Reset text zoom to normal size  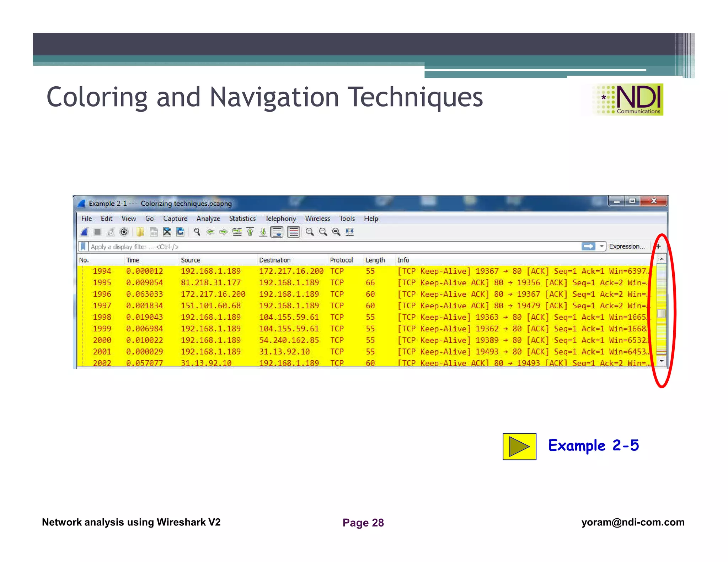(x=336, y=232)
